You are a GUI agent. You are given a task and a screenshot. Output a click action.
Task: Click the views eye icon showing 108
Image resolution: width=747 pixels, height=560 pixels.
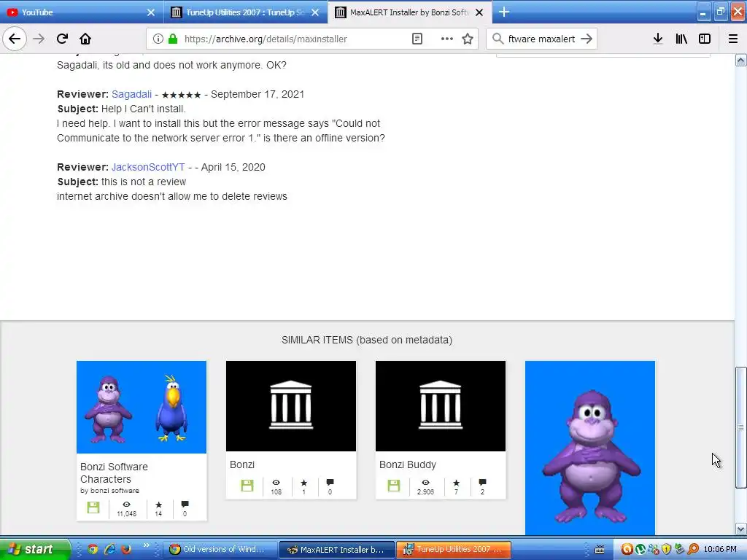(276, 483)
